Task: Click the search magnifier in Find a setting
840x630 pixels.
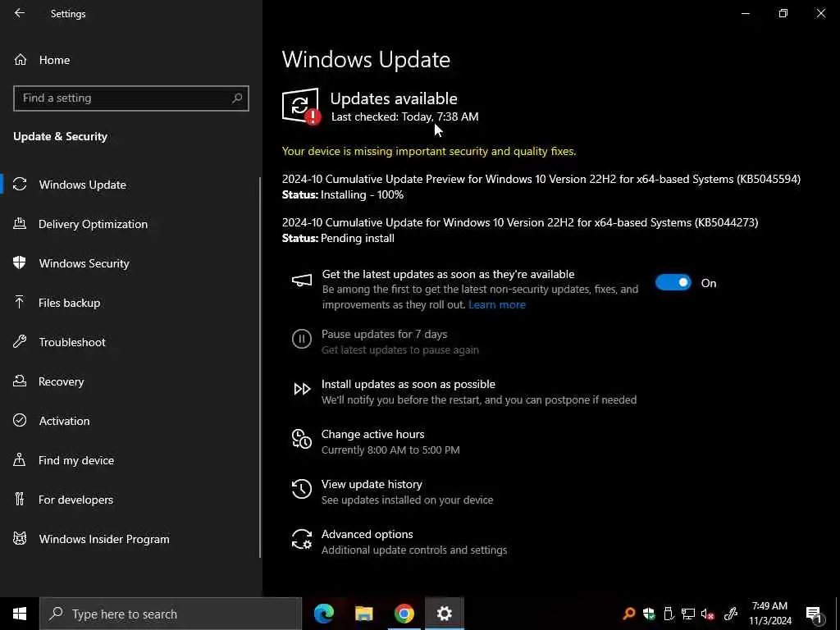Action: tap(237, 98)
